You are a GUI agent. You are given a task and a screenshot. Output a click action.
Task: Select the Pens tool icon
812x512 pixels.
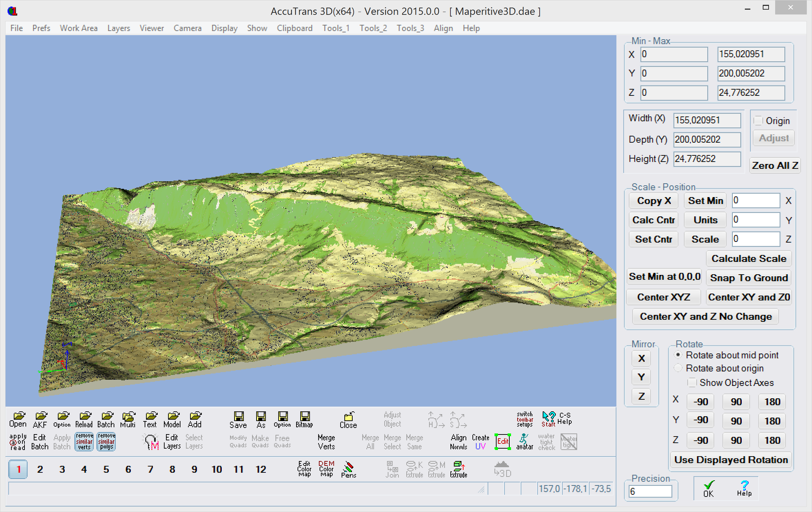point(348,469)
